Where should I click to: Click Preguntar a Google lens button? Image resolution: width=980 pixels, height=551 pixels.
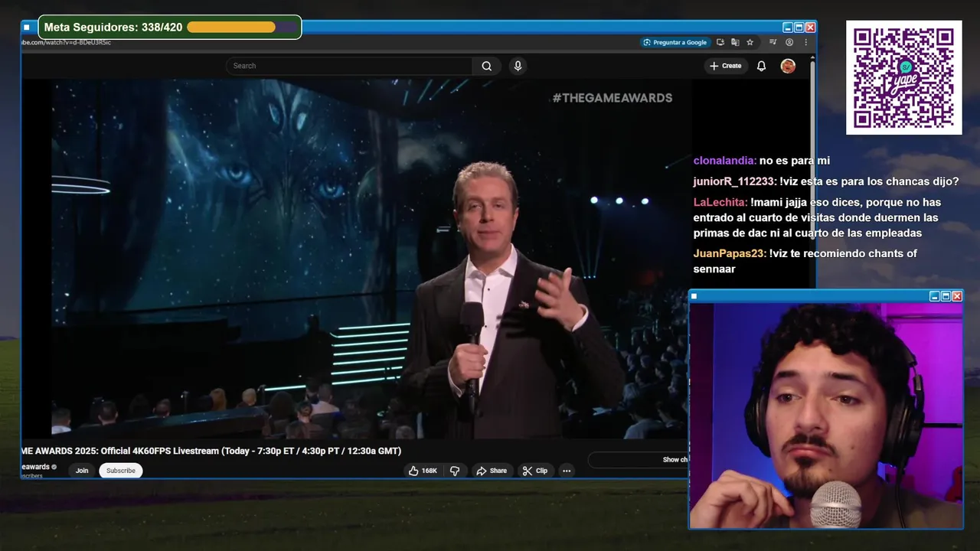tap(676, 42)
